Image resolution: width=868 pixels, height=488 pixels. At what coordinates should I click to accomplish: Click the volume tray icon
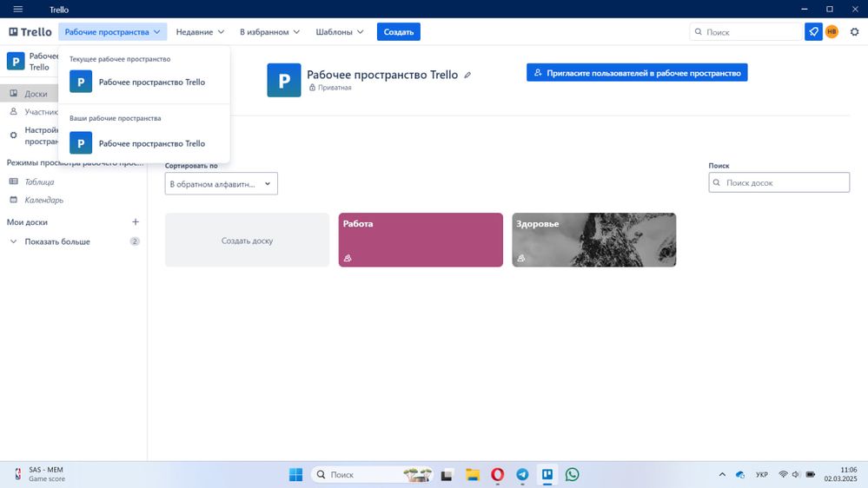tap(796, 475)
